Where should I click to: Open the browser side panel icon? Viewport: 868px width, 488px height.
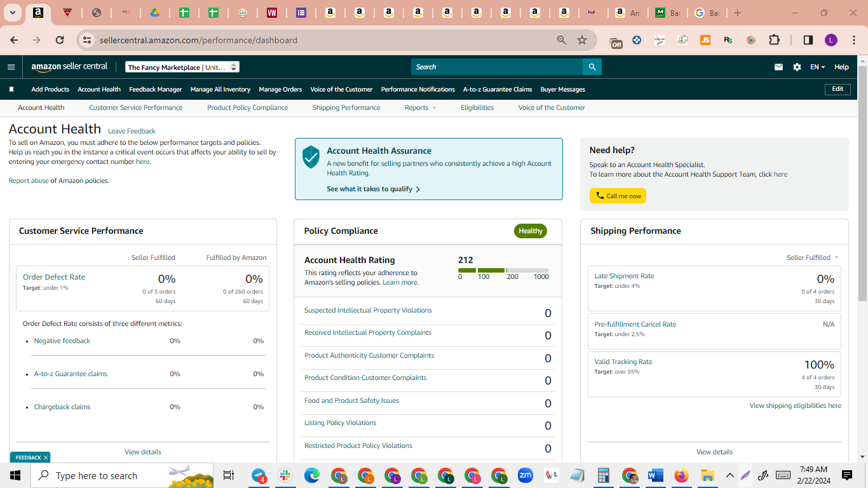pyautogui.click(x=808, y=40)
